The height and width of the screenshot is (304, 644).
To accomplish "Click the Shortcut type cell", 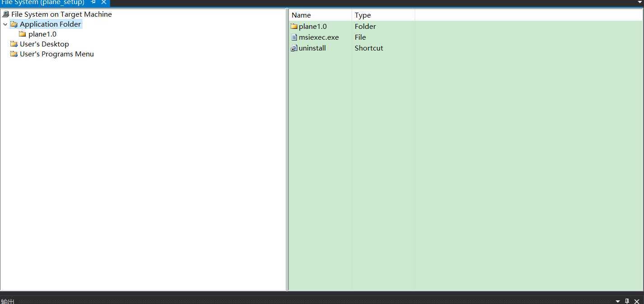I will tap(369, 48).
